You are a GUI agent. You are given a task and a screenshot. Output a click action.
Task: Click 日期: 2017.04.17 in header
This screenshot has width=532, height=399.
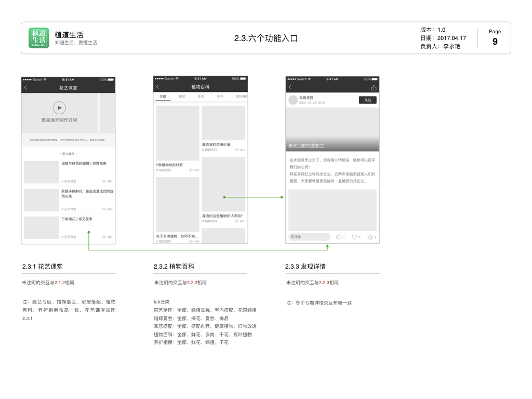443,38
